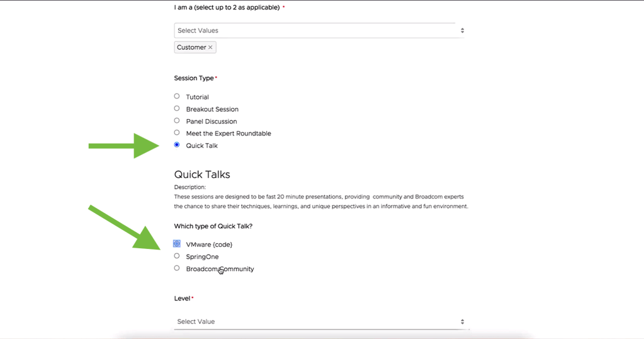Click the SpringOne label text

(202, 257)
